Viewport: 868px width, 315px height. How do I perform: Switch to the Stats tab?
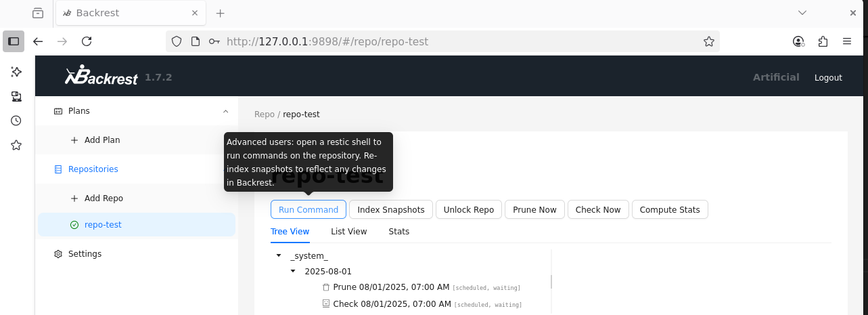coord(399,232)
